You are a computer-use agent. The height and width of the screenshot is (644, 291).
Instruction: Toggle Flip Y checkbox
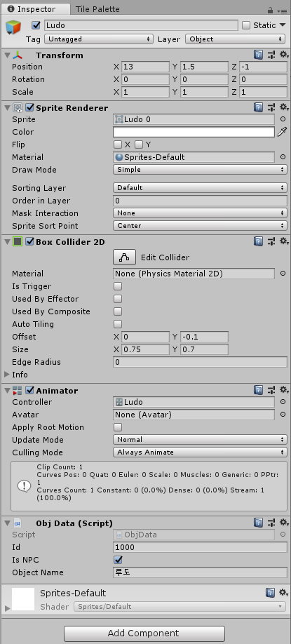tap(139, 145)
